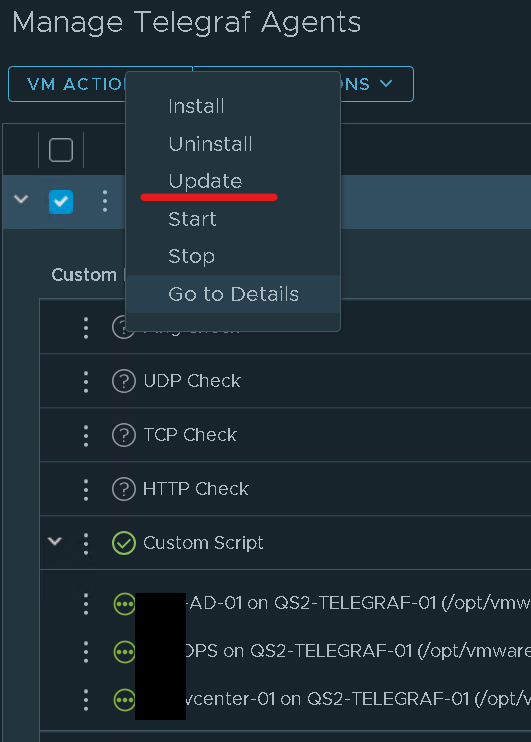Viewport: 531px width, 742px height.
Task: Click the pending status icon on the AD-01 script row
Action: [x=124, y=604]
